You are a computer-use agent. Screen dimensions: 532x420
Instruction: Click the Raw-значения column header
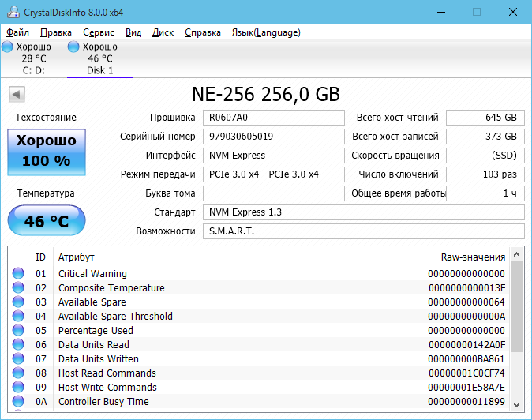tap(455, 257)
